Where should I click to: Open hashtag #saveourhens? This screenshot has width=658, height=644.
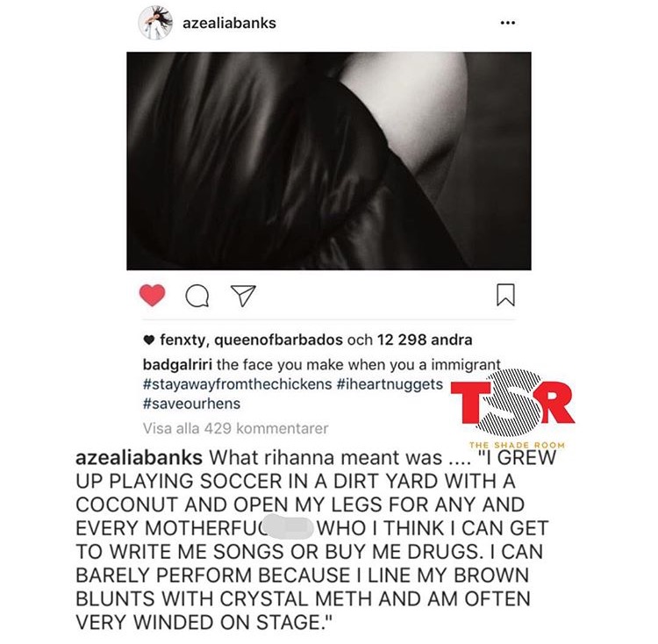[x=192, y=404]
